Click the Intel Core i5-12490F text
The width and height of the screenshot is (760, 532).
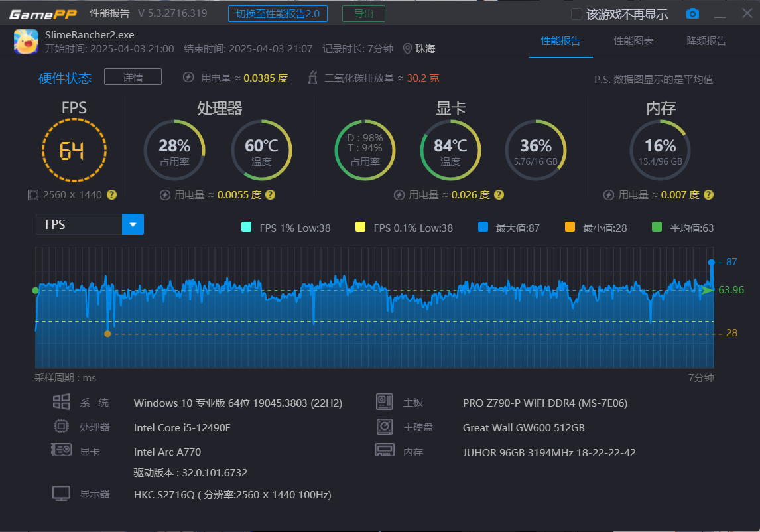(182, 427)
